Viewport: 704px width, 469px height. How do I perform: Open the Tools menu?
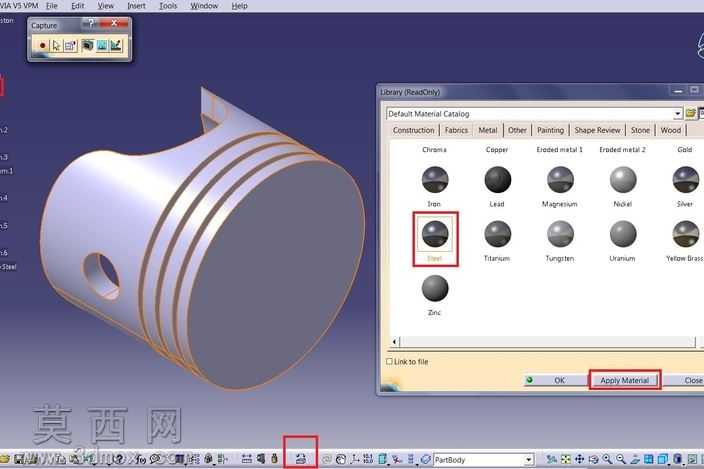pos(168,6)
